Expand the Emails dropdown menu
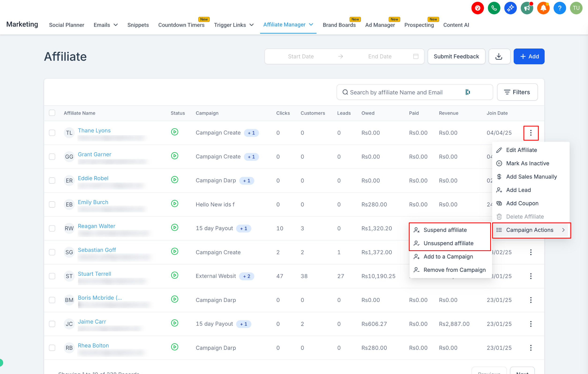 (105, 25)
